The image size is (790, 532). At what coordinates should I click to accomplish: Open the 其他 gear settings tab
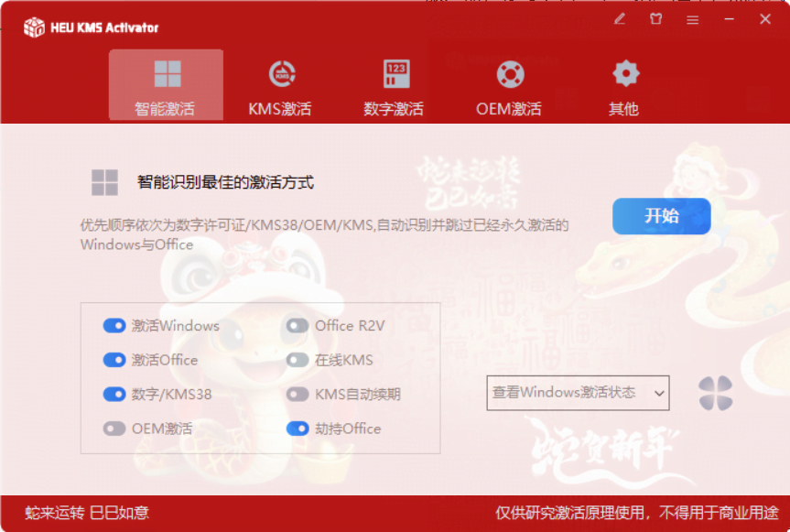click(624, 86)
